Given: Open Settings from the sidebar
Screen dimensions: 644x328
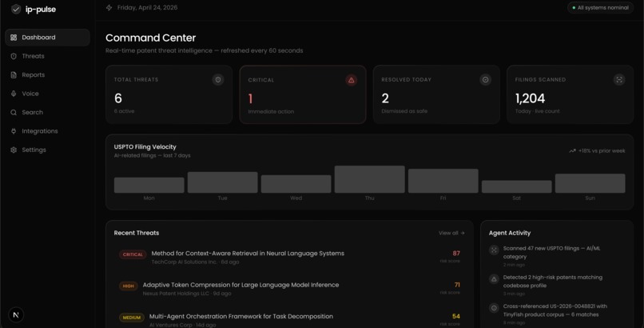Looking at the screenshot, I should click(x=47, y=150).
